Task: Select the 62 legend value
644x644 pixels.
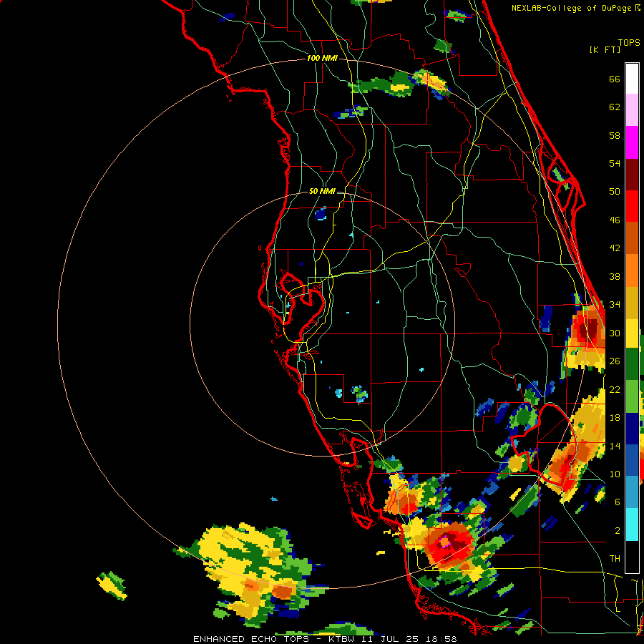Action: (615, 107)
